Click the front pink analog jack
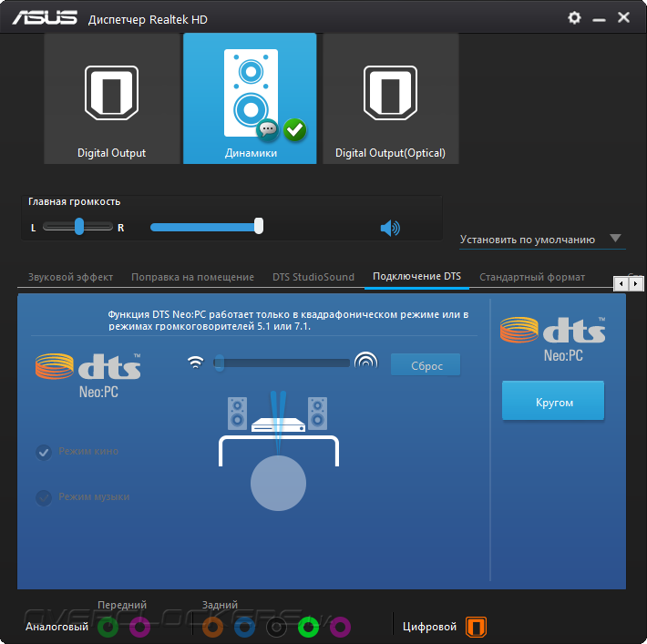Image resolution: width=647 pixels, height=644 pixels. [140, 627]
